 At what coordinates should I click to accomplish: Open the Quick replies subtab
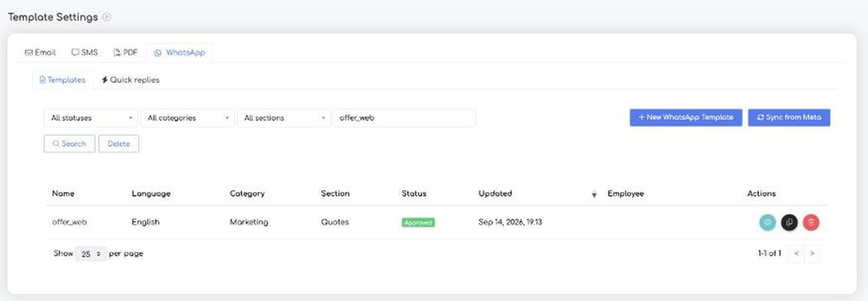coord(130,80)
